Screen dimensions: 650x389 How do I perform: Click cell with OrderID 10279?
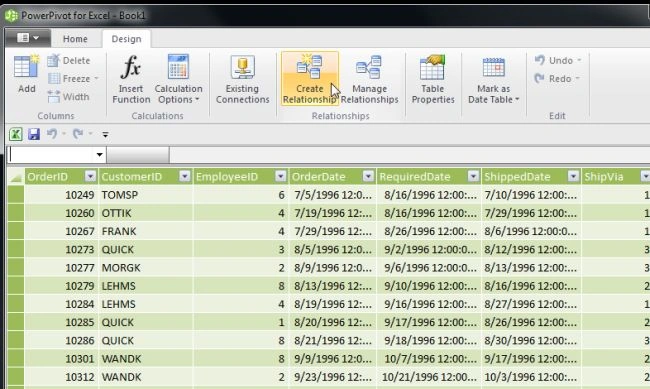tap(61, 286)
